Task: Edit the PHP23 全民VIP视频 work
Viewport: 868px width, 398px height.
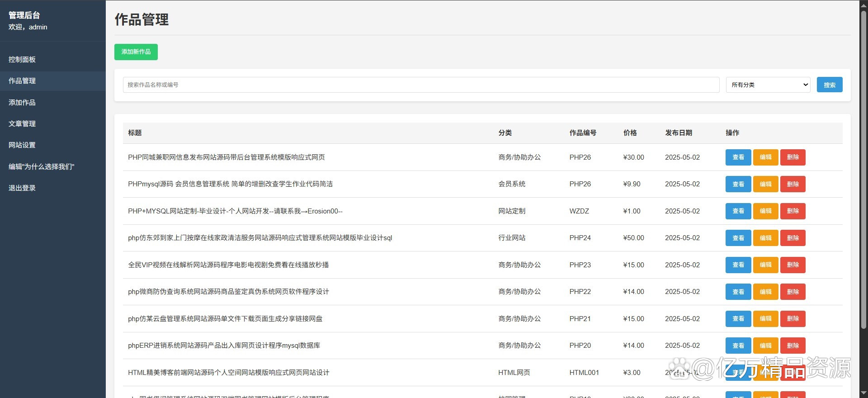Action: coord(765,265)
